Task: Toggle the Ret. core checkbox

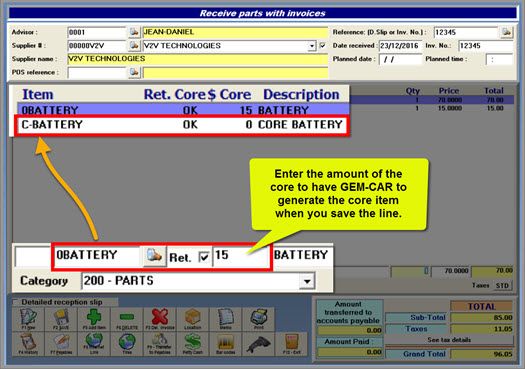Action: (204, 257)
